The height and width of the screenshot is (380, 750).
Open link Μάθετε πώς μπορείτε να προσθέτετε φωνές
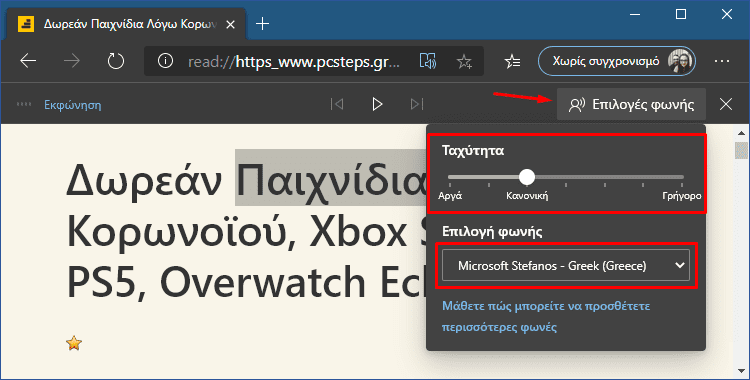[x=546, y=316]
